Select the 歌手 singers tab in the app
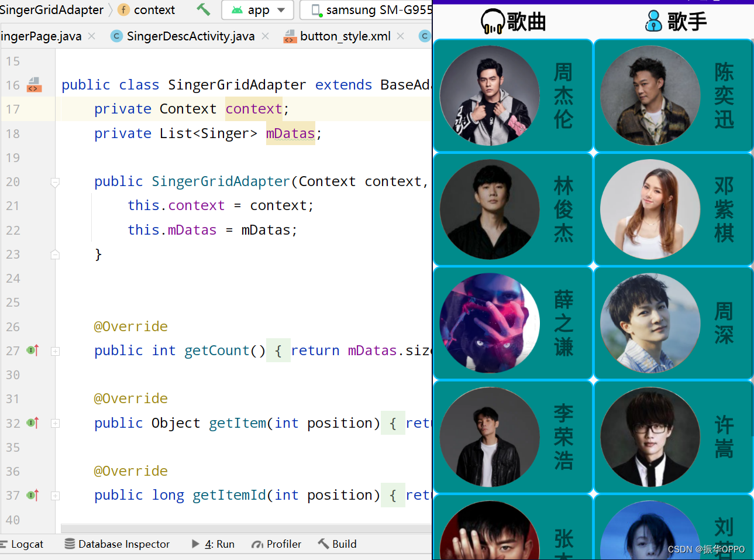The height and width of the screenshot is (560, 754). tap(676, 22)
